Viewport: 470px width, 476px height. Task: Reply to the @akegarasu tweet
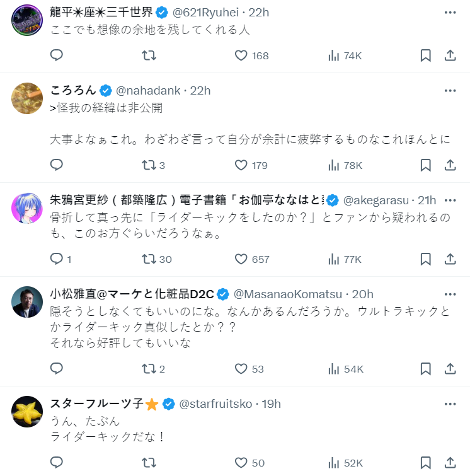point(57,259)
